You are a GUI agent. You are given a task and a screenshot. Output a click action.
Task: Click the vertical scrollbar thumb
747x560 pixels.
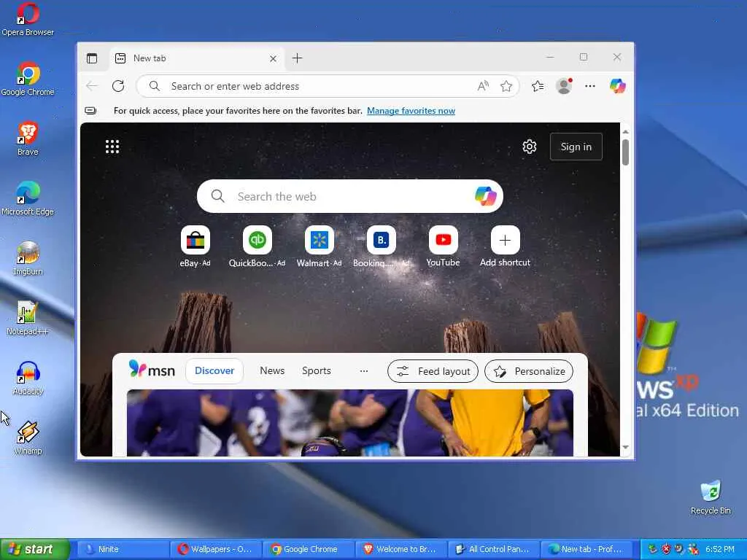pos(625,152)
